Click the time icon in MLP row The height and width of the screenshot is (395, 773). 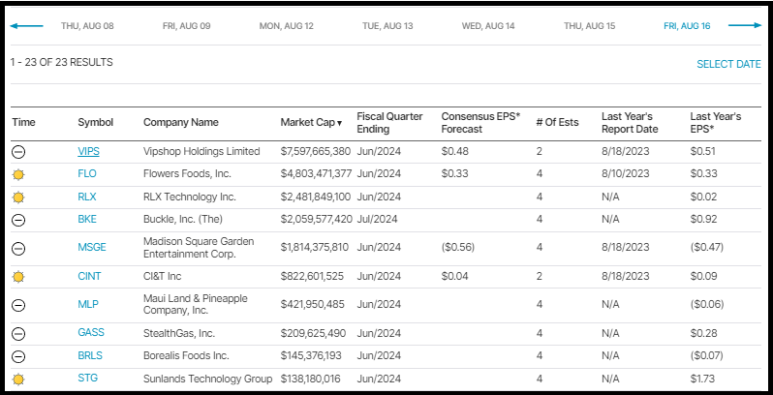[x=18, y=305]
